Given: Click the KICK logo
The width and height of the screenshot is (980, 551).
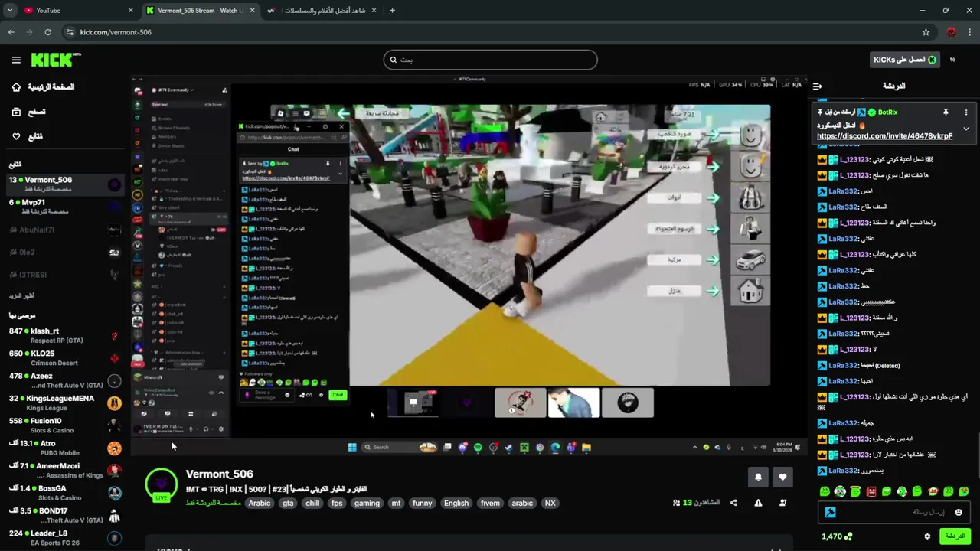Looking at the screenshot, I should (x=56, y=60).
